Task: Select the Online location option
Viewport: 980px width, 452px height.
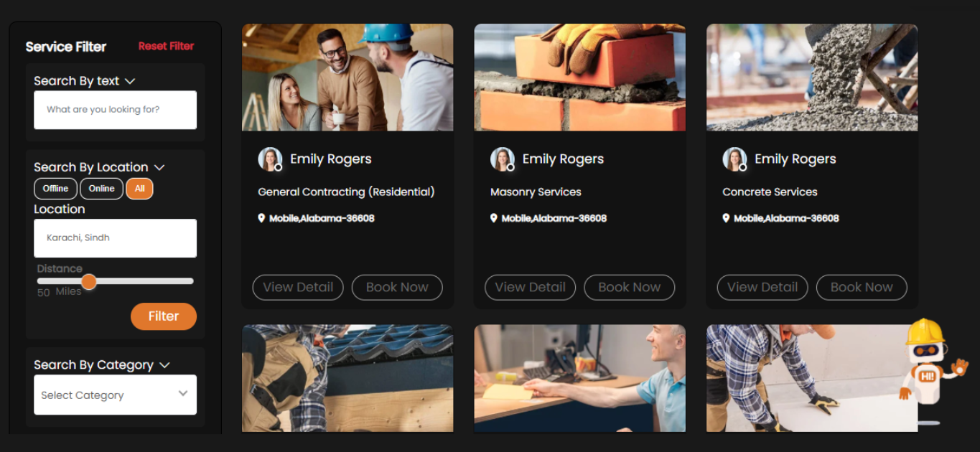Action: 101,189
